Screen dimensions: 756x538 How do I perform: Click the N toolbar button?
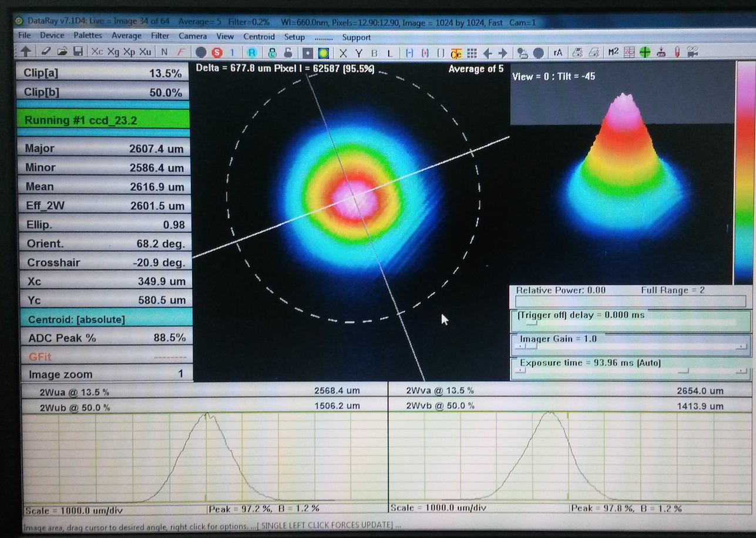coord(164,52)
